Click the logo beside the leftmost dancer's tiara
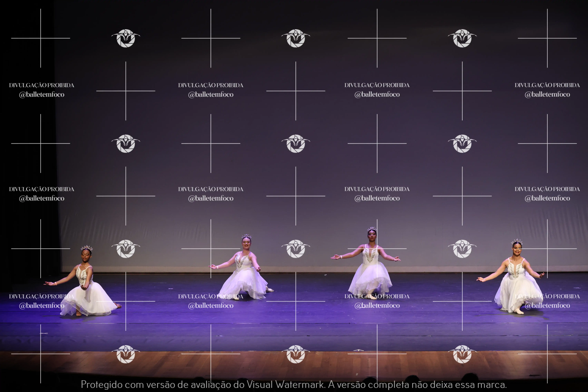This screenshot has height=392, width=588. coord(126,249)
